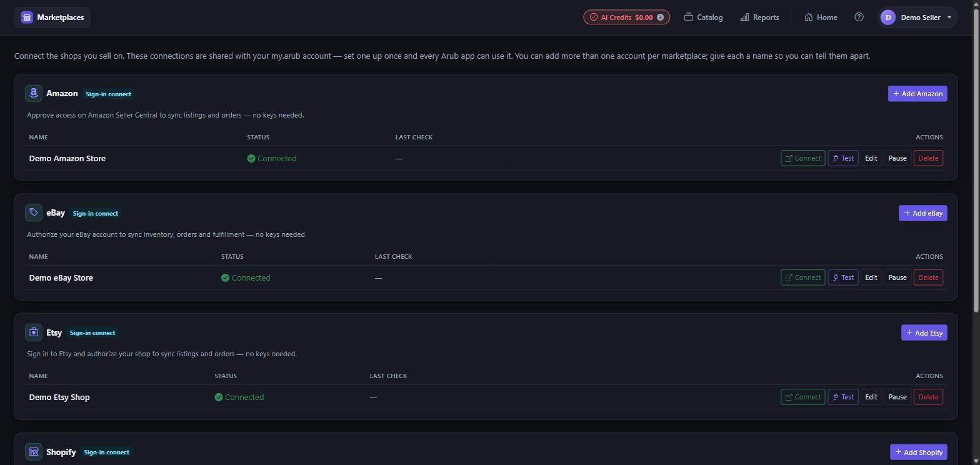This screenshot has width=980, height=465.
Task: Open the Demo Seller account dropdown arrow
Action: point(949,17)
